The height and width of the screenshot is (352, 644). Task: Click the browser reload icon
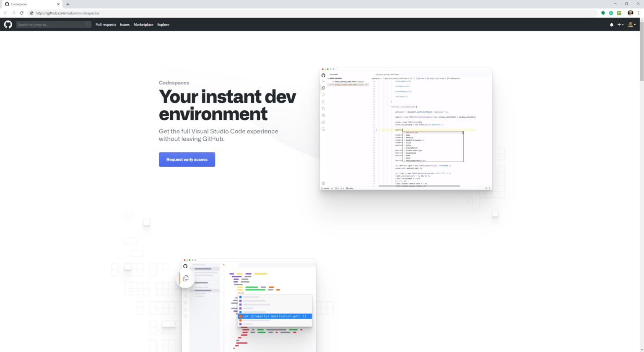pos(21,13)
